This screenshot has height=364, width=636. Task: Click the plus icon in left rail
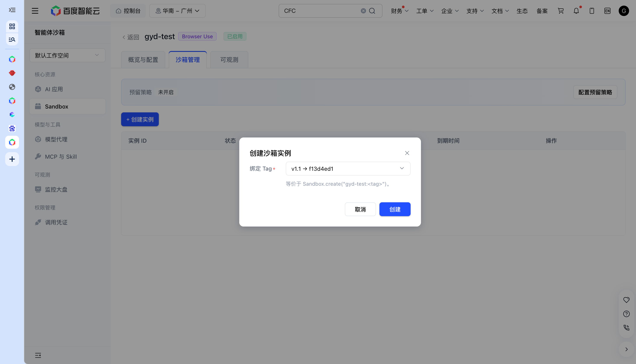click(12, 159)
